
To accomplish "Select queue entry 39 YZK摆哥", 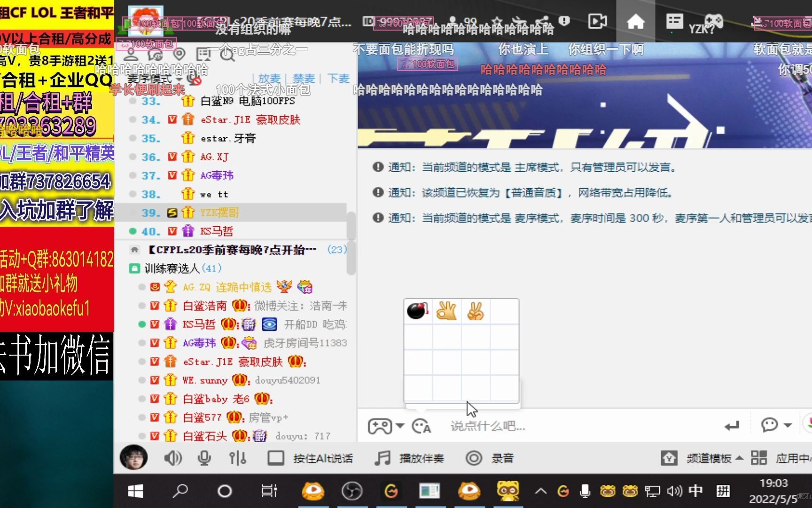I will (231, 213).
